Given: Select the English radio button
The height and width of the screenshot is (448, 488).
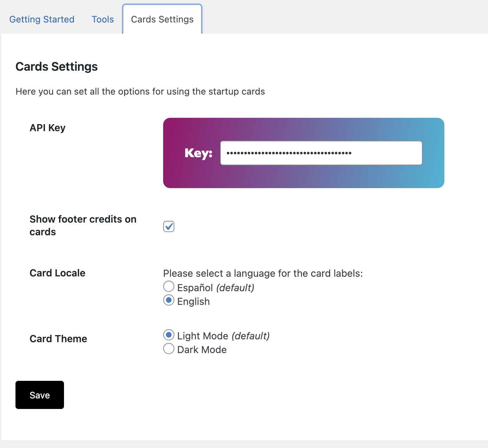Looking at the screenshot, I should coord(169,300).
